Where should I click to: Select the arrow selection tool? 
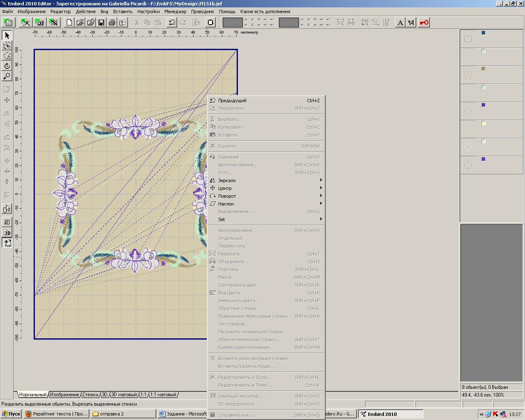click(x=7, y=36)
